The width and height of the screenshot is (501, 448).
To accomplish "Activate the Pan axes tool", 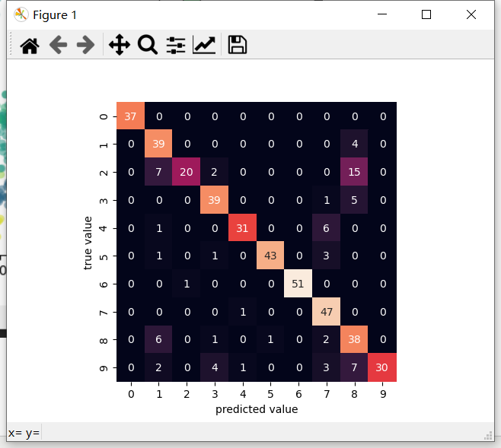I will pyautogui.click(x=120, y=45).
